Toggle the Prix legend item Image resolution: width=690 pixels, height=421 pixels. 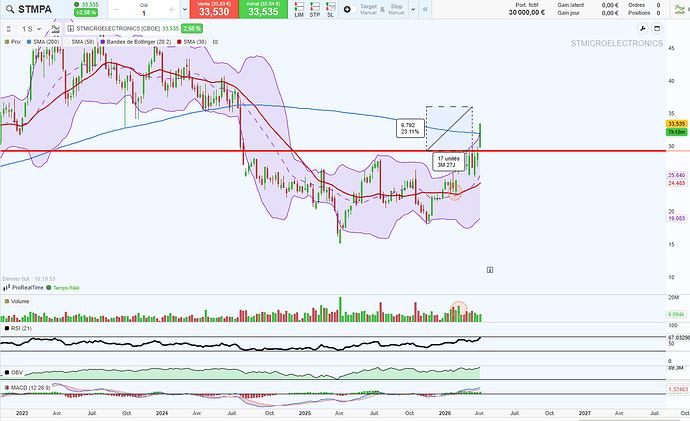[13, 42]
